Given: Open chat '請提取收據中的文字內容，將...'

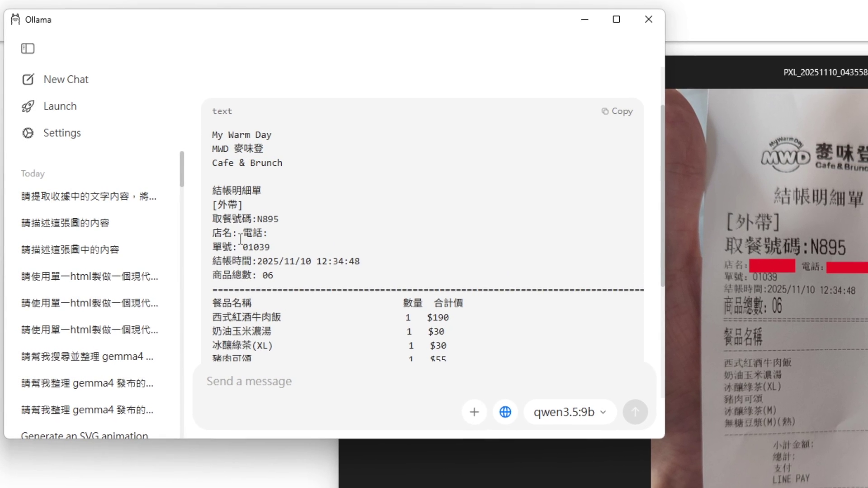Looking at the screenshot, I should pos(89,196).
